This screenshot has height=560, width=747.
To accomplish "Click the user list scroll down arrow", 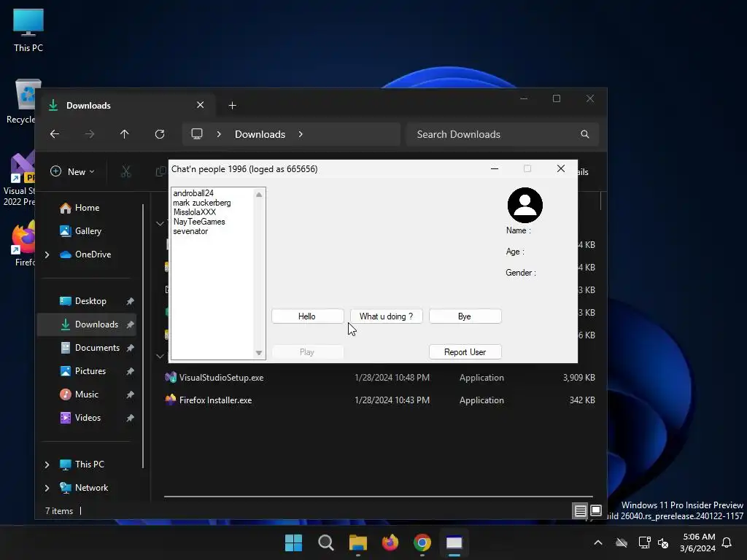I will click(259, 353).
